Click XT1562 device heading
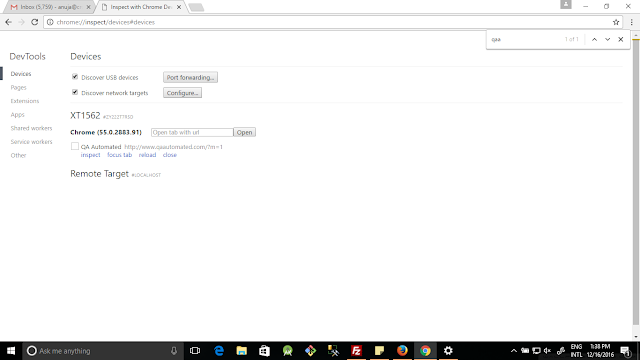Viewport: 640px width, 360px height. [85, 116]
